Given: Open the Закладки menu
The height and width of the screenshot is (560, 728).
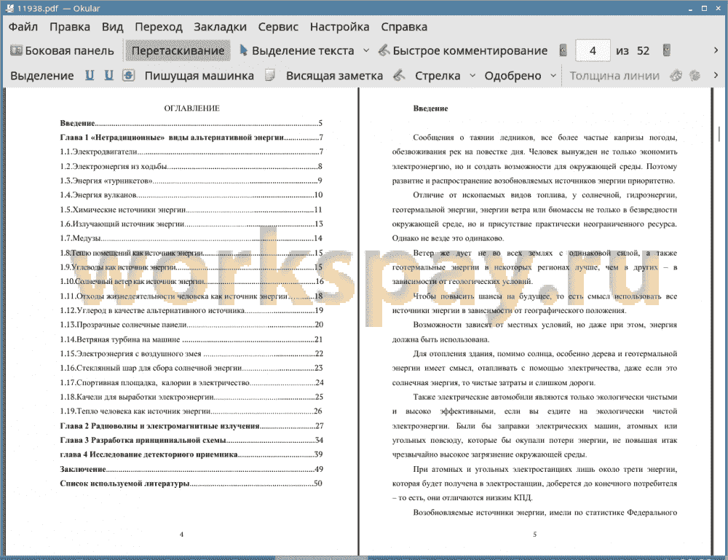Looking at the screenshot, I should [x=220, y=27].
